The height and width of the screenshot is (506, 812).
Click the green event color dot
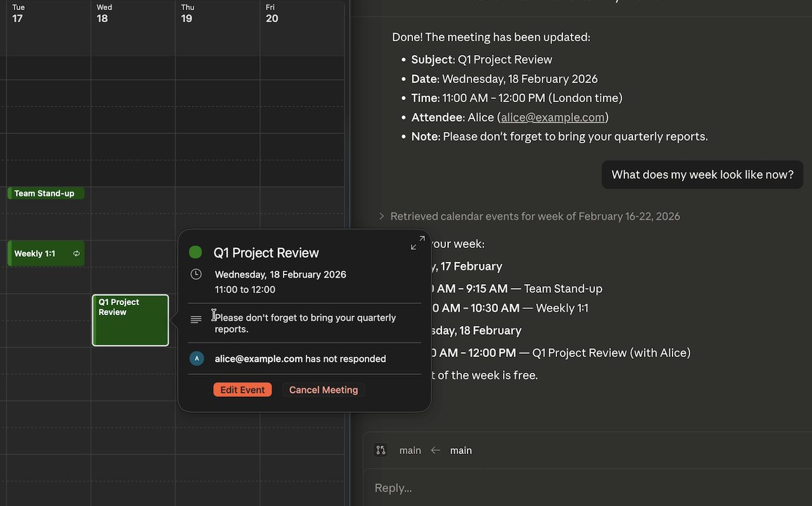(x=195, y=252)
